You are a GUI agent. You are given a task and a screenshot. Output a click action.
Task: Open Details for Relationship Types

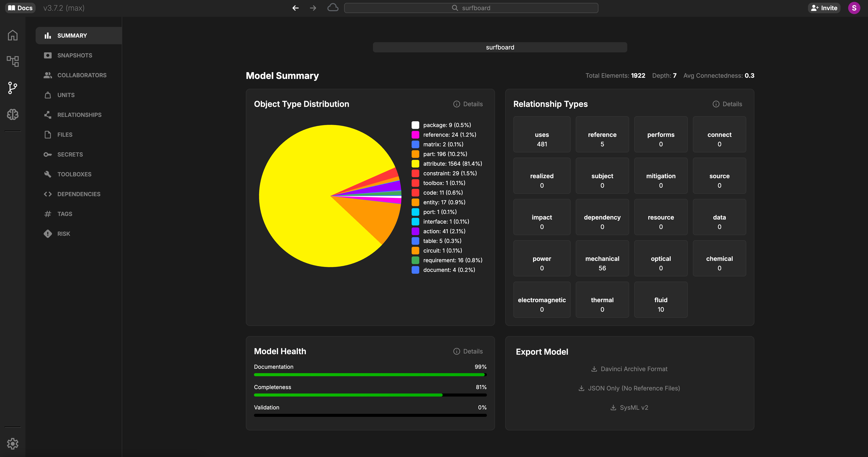[727, 104]
